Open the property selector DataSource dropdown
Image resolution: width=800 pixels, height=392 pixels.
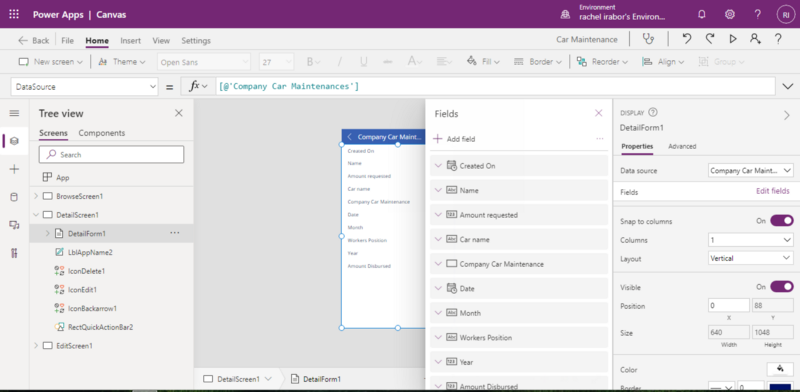tap(85, 87)
